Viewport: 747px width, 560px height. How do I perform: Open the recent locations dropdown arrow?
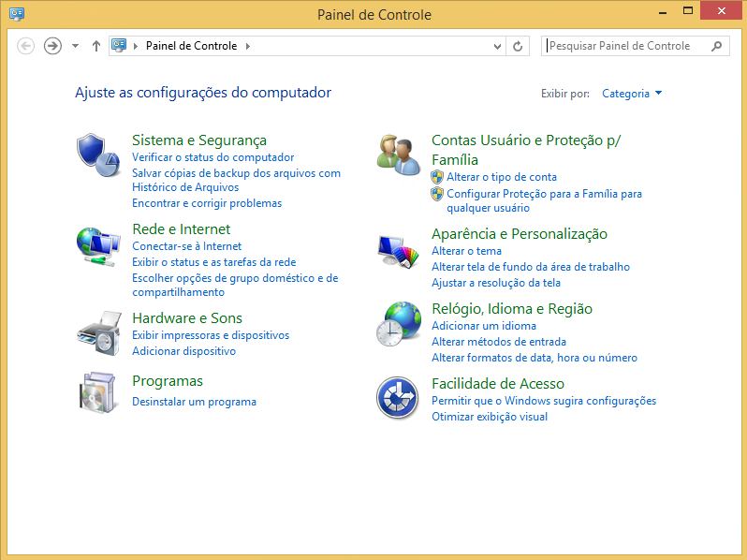[75, 46]
